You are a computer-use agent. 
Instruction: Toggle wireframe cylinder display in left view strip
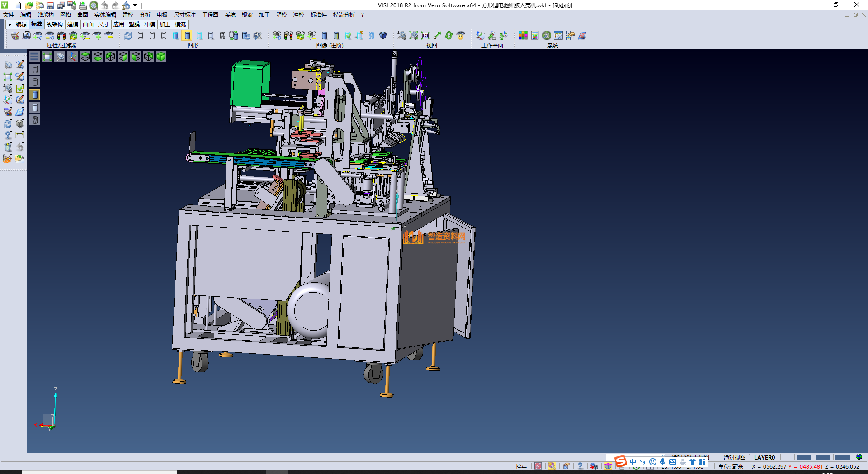(35, 69)
